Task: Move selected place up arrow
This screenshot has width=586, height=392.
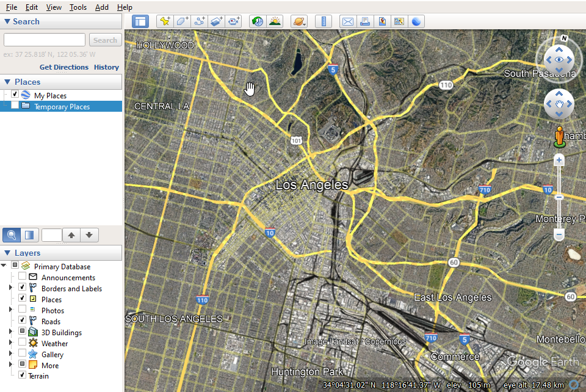Action: point(71,235)
